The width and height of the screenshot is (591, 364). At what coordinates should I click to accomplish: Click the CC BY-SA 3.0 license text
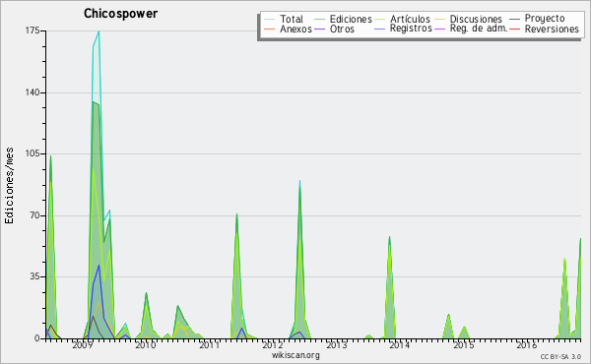coord(560,357)
